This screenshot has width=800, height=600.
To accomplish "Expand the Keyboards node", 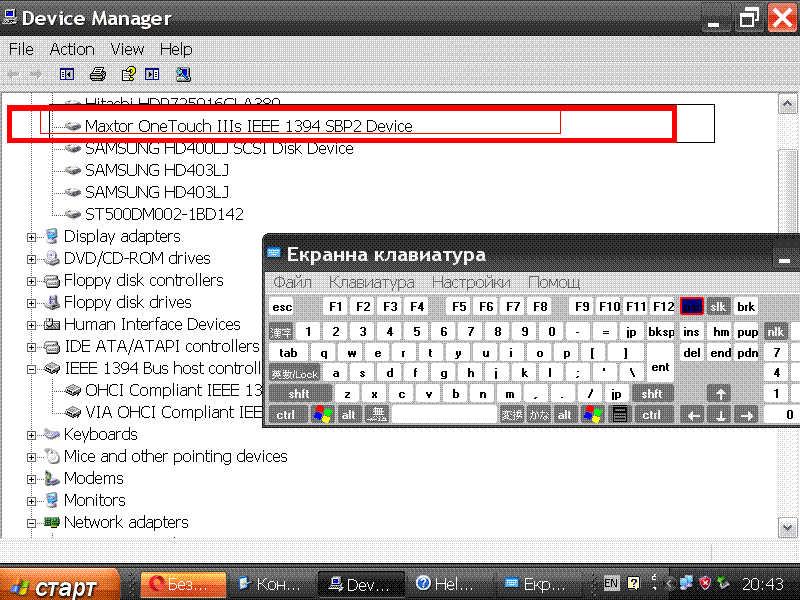I will (x=31, y=435).
